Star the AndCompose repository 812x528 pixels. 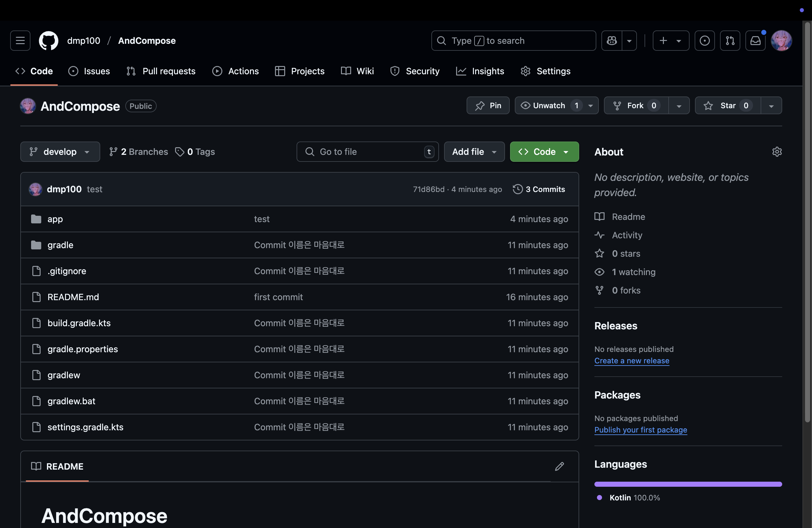[x=727, y=105]
